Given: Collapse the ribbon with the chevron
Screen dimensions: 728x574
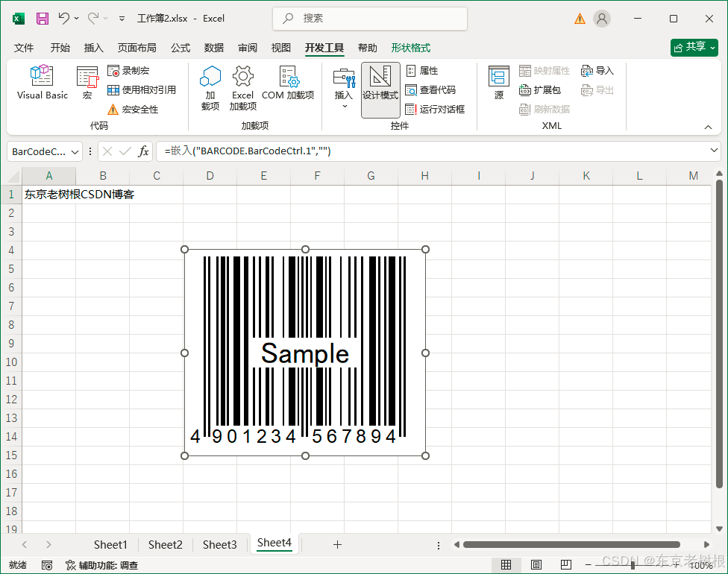Looking at the screenshot, I should coord(708,127).
